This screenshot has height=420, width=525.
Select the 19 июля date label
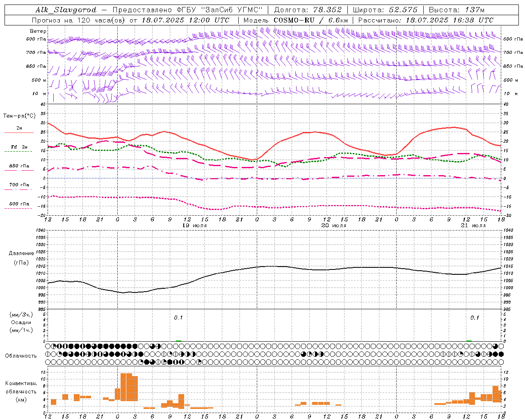(x=195, y=226)
